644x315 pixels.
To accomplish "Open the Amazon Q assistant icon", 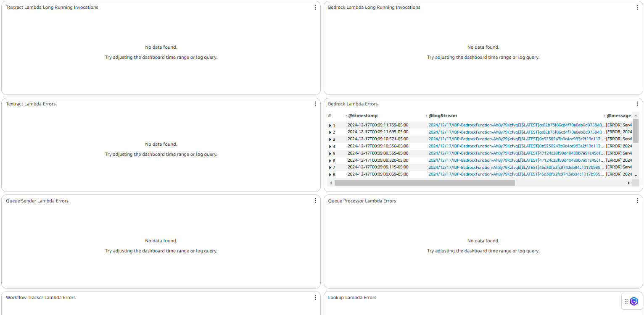I will click(x=634, y=301).
